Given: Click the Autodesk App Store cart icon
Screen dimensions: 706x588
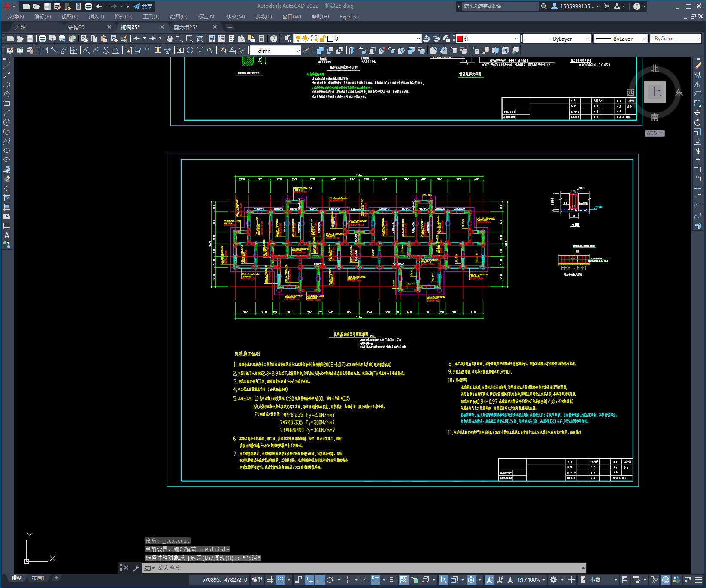Looking at the screenshot, I should point(607,6).
